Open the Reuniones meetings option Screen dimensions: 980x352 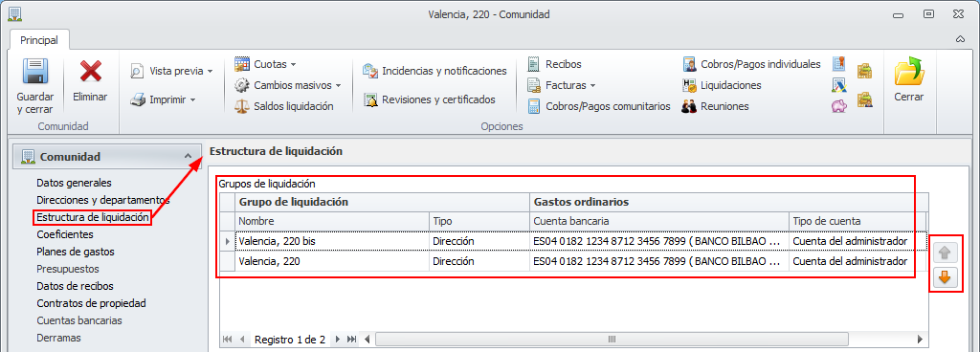click(x=716, y=106)
